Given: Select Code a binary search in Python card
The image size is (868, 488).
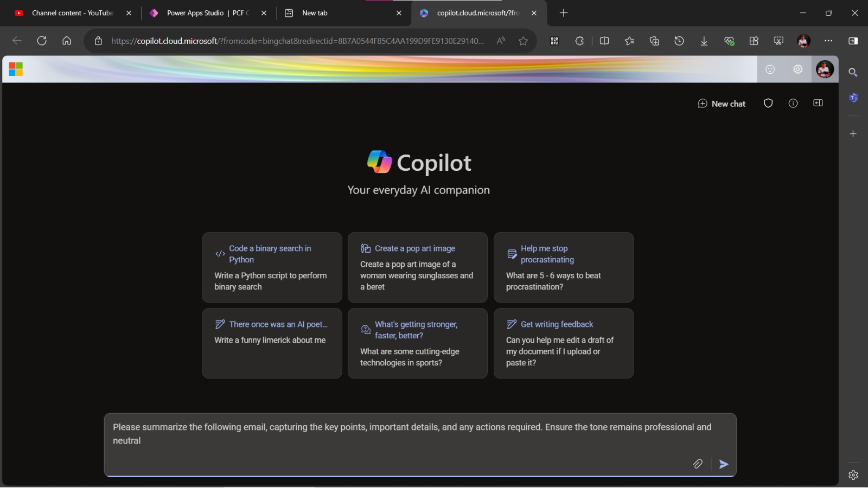Looking at the screenshot, I should pos(272,267).
